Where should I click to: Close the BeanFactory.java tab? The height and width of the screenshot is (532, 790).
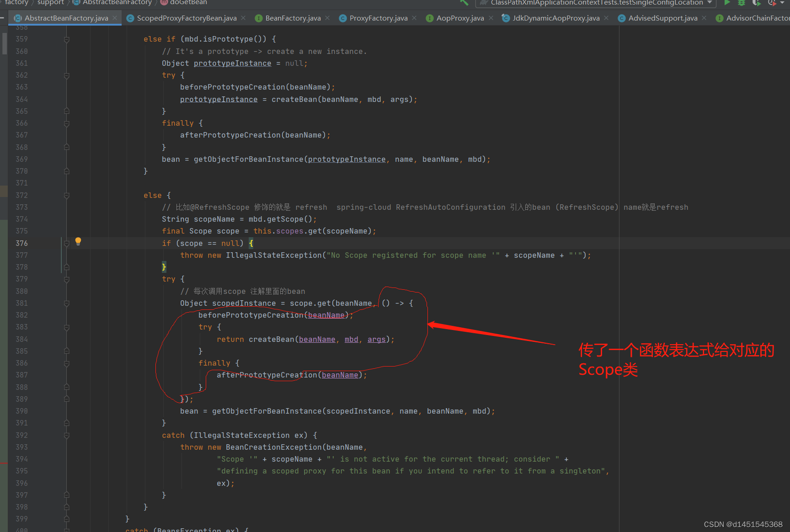tap(327, 18)
